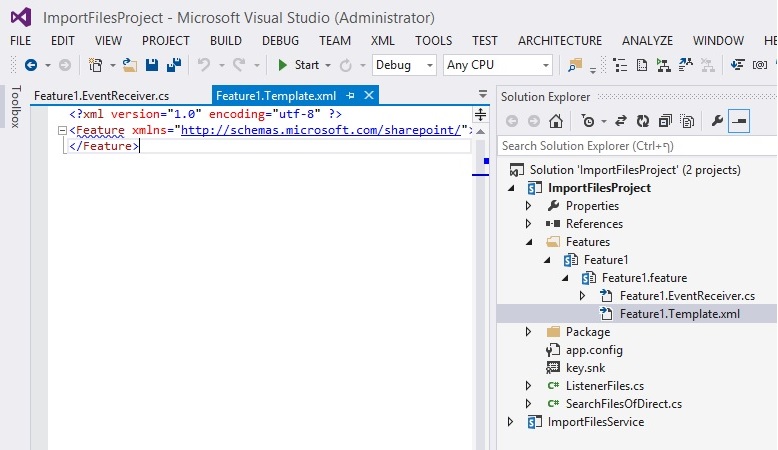This screenshot has height=450, width=778.
Task: Start debugging with the green Start button
Action: (x=298, y=65)
